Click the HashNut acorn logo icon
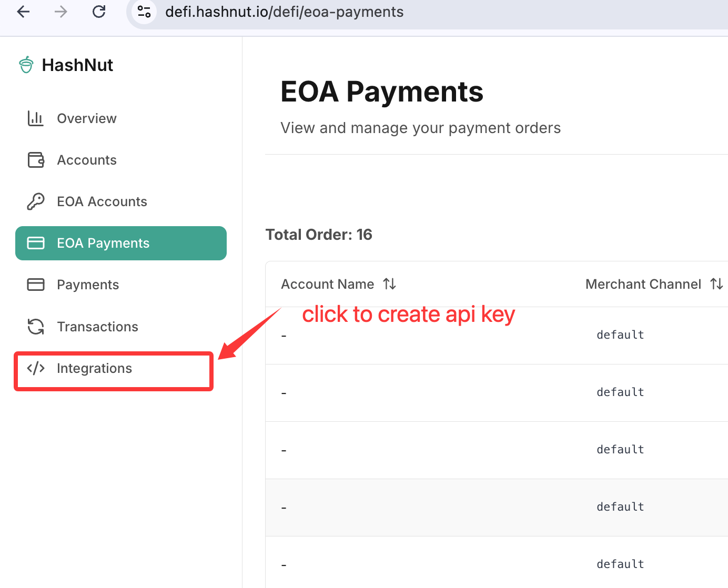 (26, 65)
